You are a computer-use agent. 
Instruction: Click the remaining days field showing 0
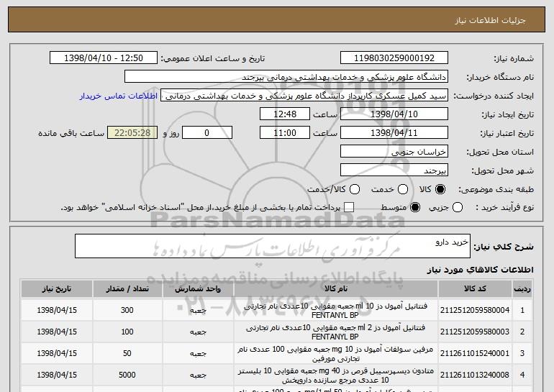(x=207, y=133)
